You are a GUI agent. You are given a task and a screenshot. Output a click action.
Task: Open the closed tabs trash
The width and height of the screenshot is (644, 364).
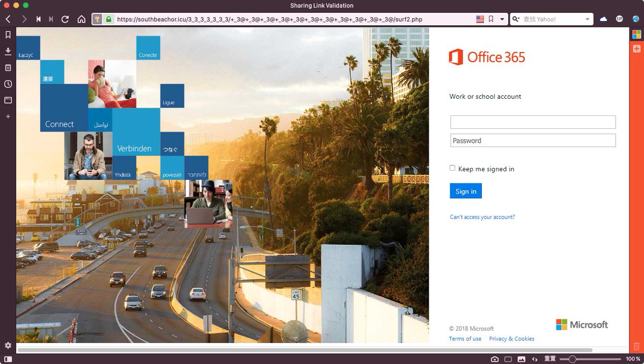(636, 346)
